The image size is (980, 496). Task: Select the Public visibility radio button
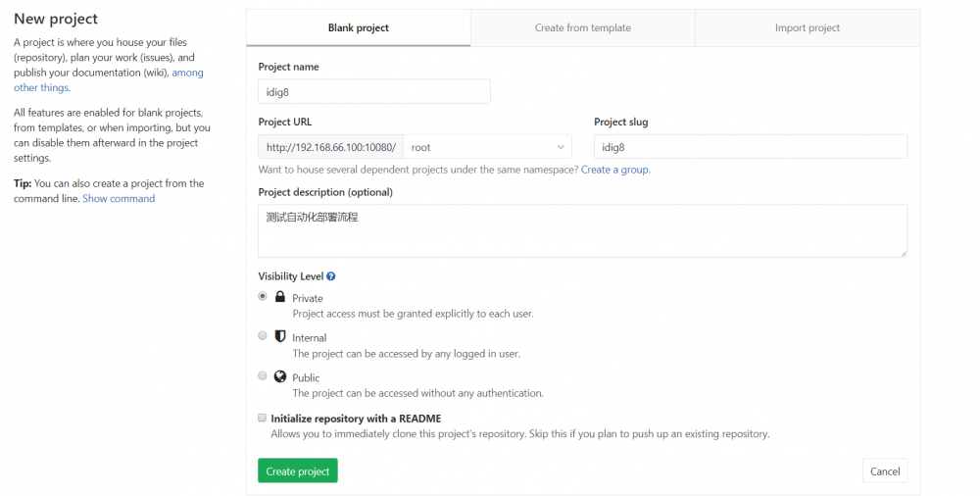click(x=263, y=375)
